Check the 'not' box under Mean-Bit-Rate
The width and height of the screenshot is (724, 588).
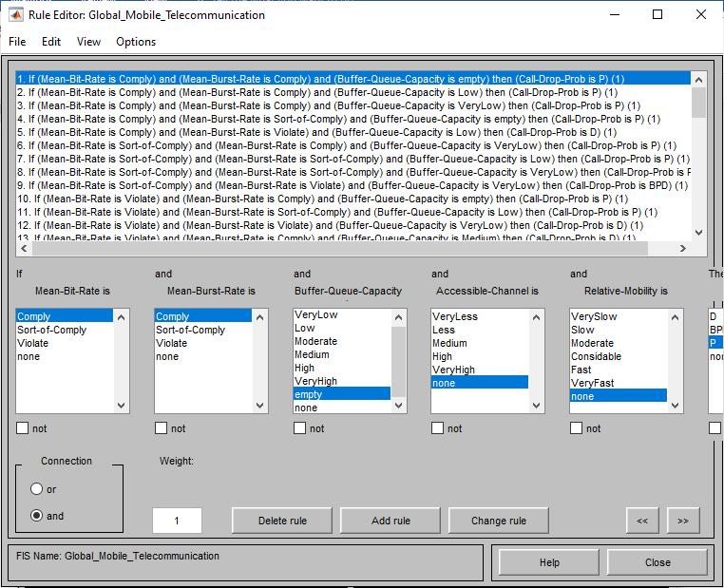pos(22,427)
